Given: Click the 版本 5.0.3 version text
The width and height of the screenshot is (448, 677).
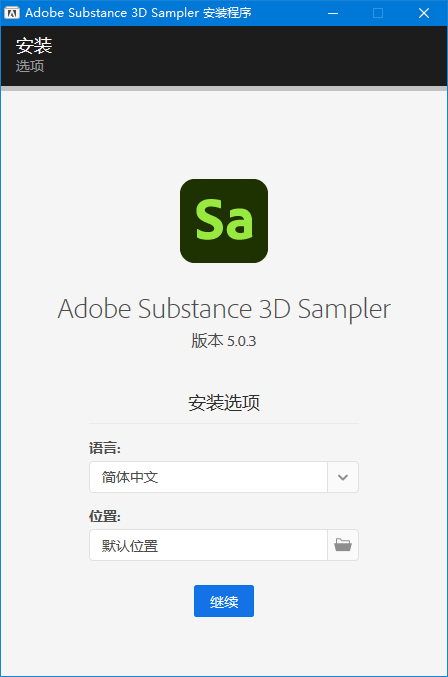Looking at the screenshot, I should pos(224,341).
